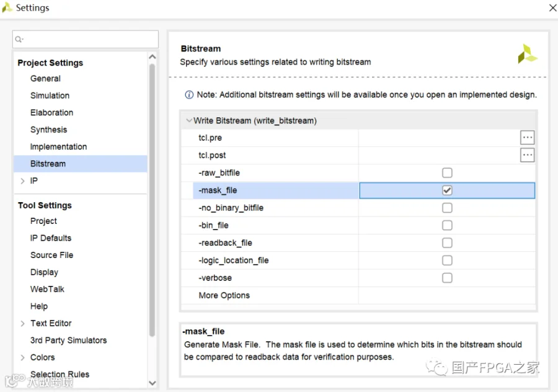
Task: Select Text Editor settings
Action: click(51, 323)
